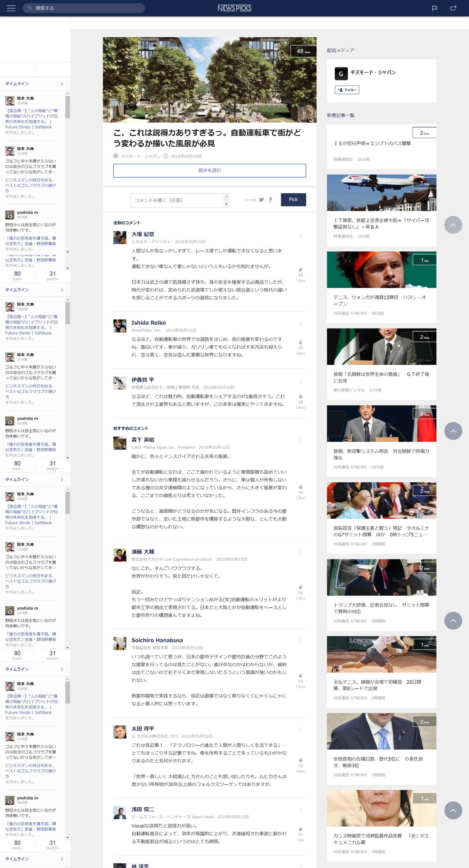This screenshot has width=469, height=868.
Task: Like 太田 祥平's comment
Action: 300,760
